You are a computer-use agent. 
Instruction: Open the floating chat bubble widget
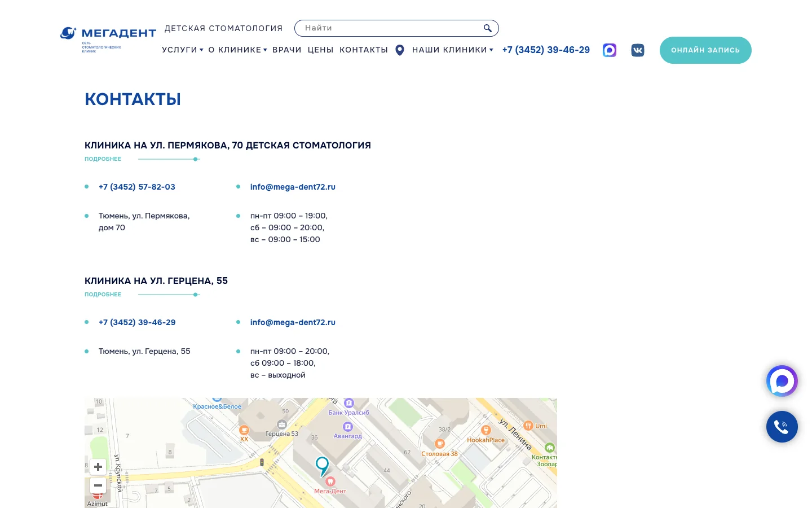pyautogui.click(x=782, y=381)
